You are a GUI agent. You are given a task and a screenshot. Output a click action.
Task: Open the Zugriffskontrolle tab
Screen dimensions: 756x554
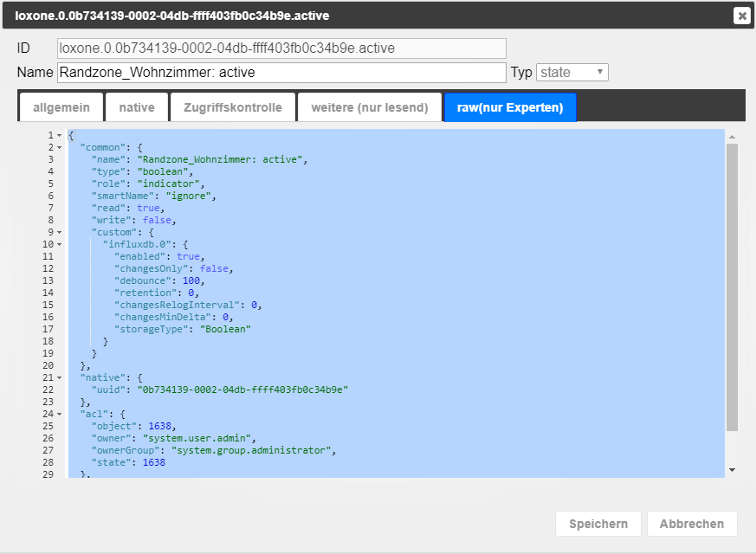tap(233, 107)
